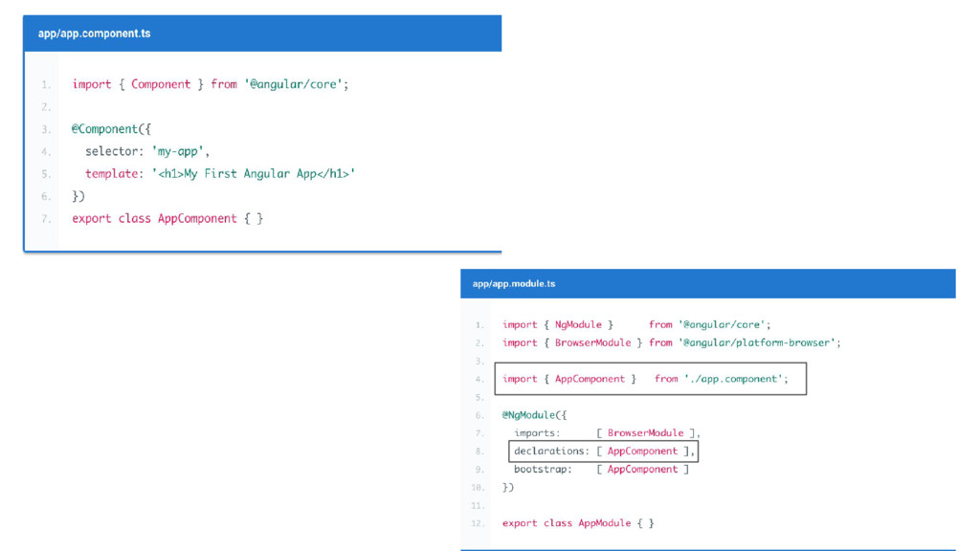The height and width of the screenshot is (551, 980).
Task: Click the @Component({ decorator line
Action: (x=111, y=129)
